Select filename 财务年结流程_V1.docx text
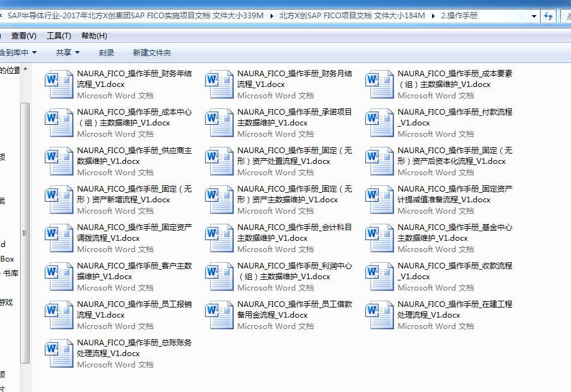This screenshot has height=392, width=571. coord(134,79)
